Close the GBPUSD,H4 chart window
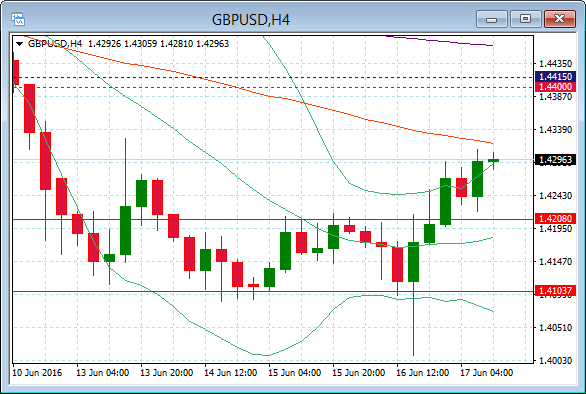This screenshot has width=586, height=394. click(x=559, y=19)
